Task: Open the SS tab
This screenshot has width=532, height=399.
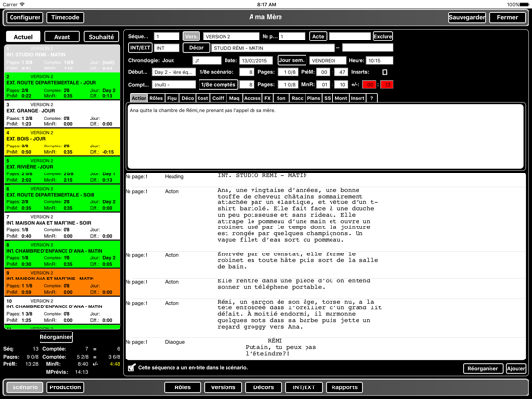Action: [x=327, y=98]
